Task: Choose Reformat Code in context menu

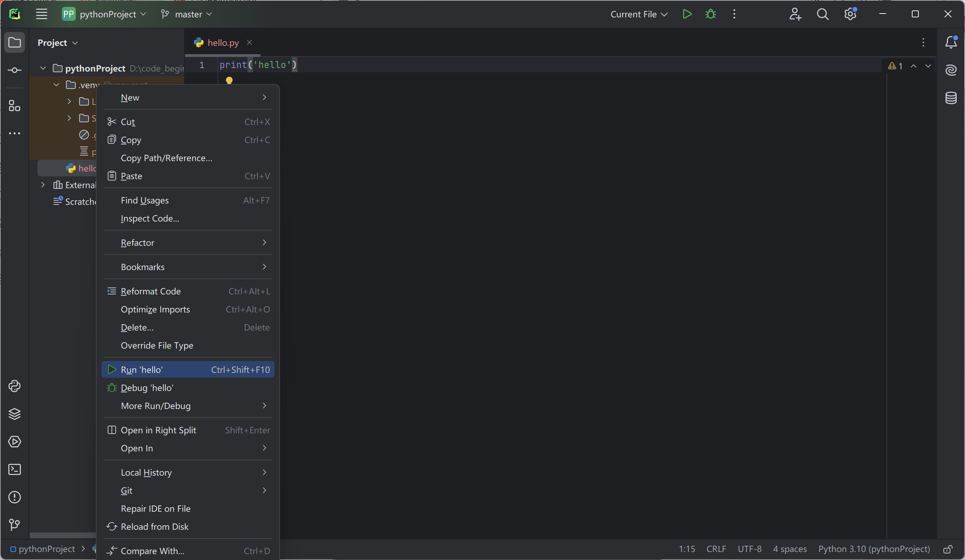Action: pos(150,291)
